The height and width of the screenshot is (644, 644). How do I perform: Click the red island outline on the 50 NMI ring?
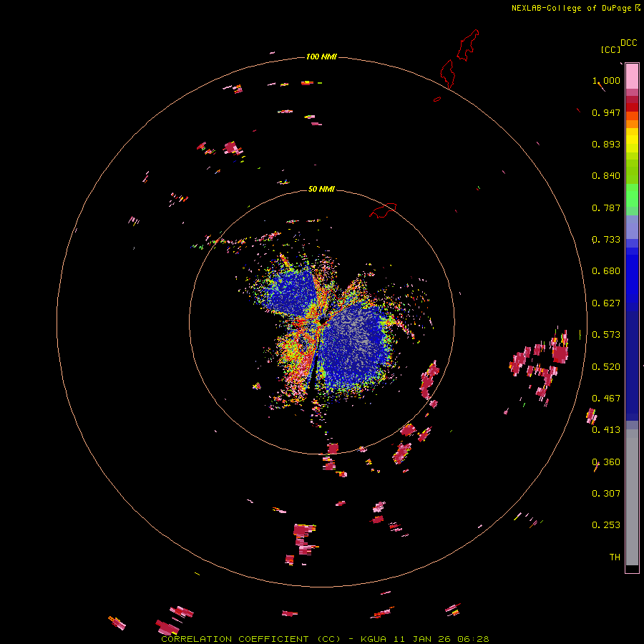[383, 210]
